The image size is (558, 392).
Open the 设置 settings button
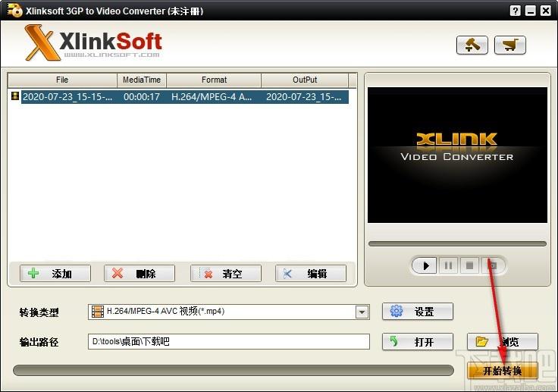point(418,312)
